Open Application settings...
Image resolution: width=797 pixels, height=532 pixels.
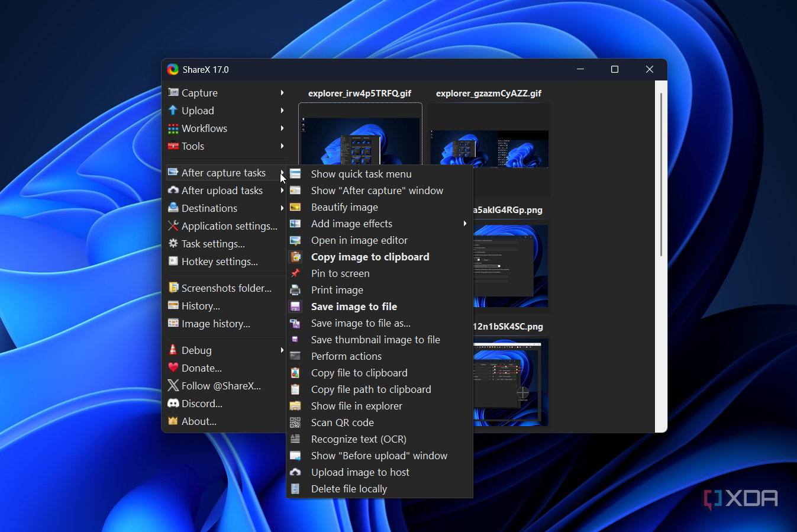[229, 226]
